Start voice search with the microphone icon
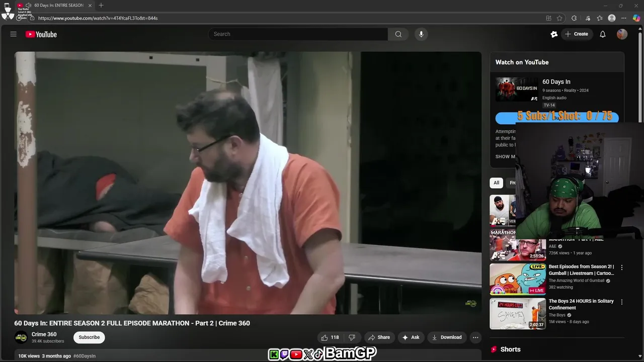This screenshot has width=644, height=362. point(421,34)
